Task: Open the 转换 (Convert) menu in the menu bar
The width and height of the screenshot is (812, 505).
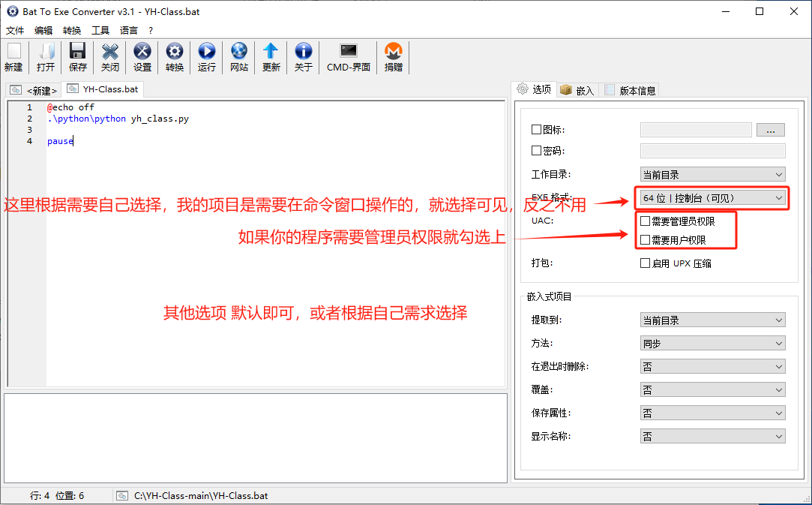Action: tap(72, 31)
